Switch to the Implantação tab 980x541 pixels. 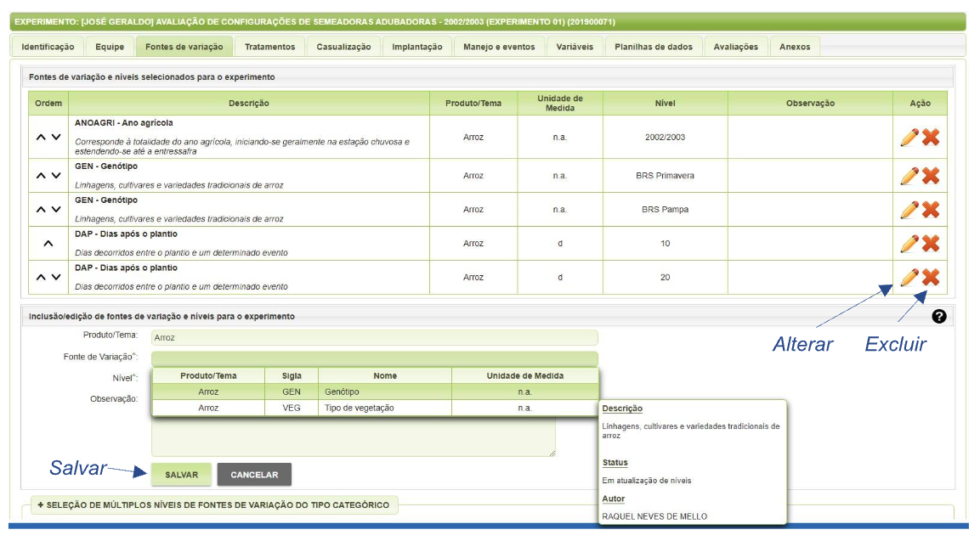416,47
